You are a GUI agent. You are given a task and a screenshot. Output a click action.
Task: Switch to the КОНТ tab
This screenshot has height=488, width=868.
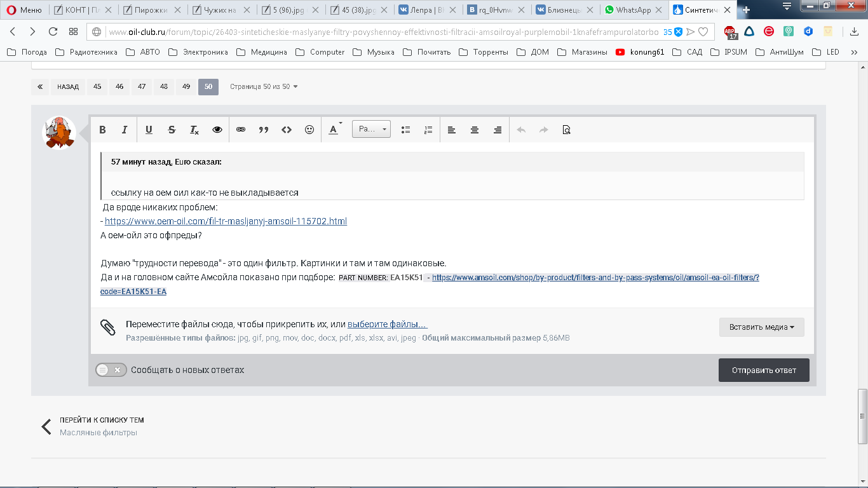(83, 10)
